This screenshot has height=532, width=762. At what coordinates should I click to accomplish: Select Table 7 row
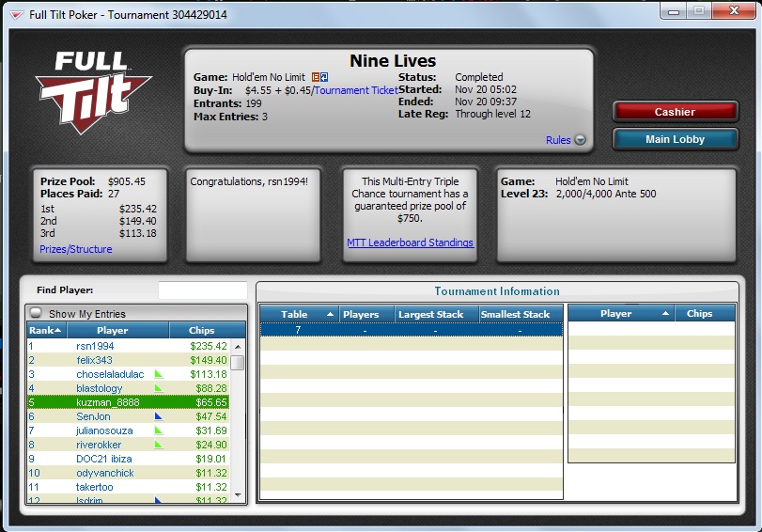point(412,330)
